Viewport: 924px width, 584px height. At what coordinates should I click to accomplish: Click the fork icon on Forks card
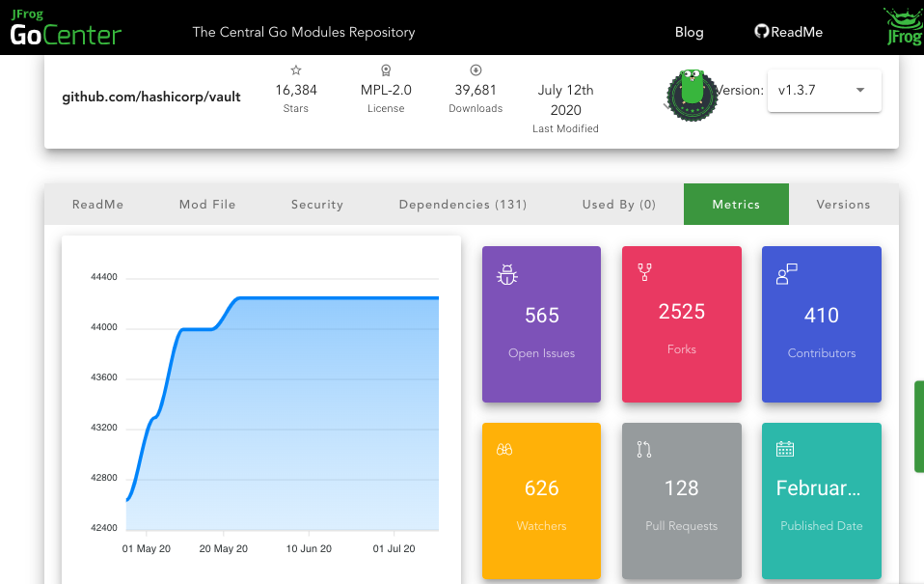(x=644, y=272)
